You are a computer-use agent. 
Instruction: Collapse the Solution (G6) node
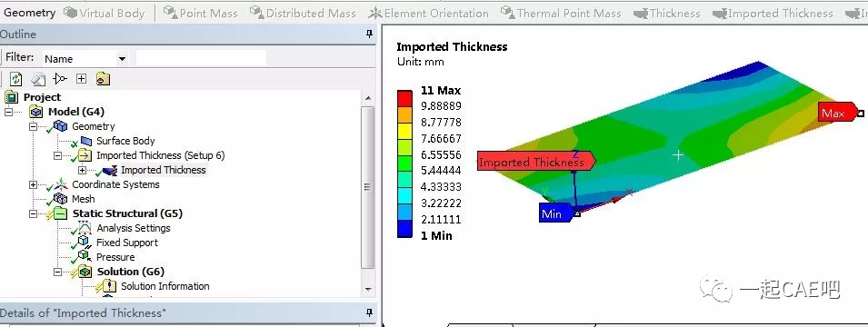click(x=57, y=272)
